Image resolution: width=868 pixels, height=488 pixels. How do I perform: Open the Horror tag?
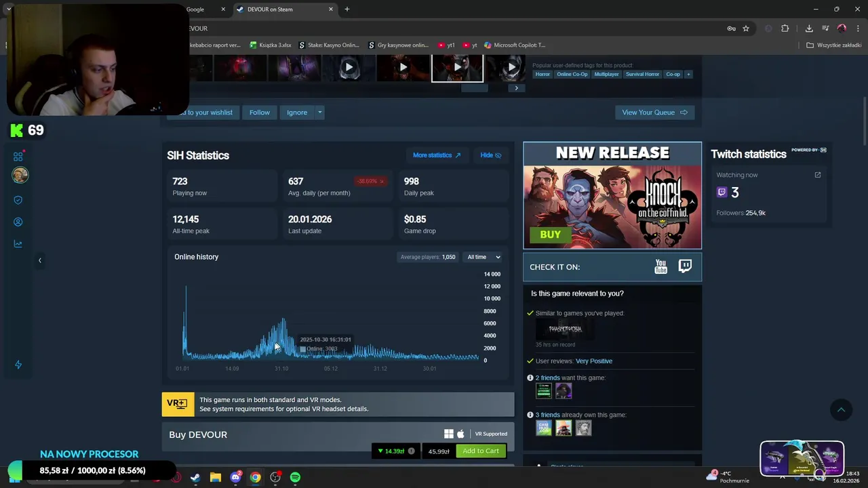pos(542,74)
